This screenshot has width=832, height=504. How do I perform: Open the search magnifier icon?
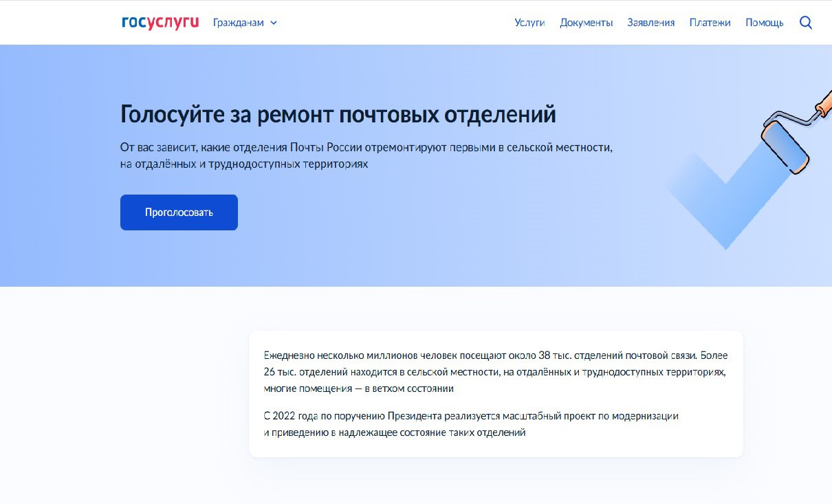click(806, 23)
